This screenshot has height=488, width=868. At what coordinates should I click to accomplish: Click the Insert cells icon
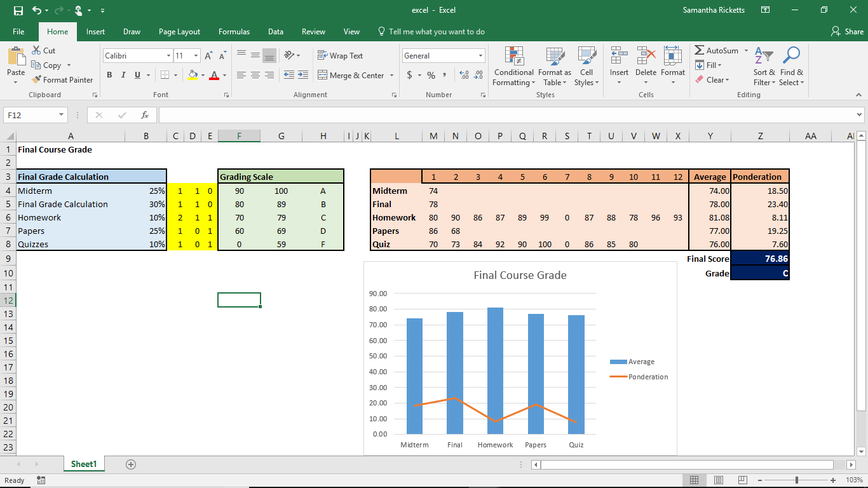[619, 56]
